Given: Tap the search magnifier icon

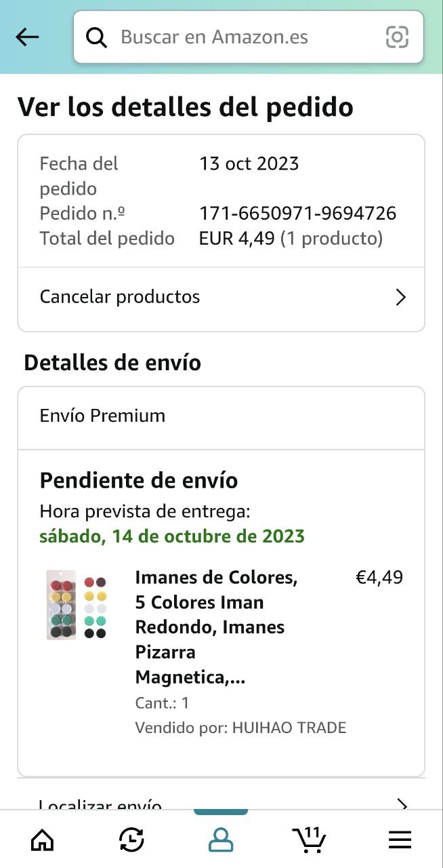Looking at the screenshot, I should point(97,37).
